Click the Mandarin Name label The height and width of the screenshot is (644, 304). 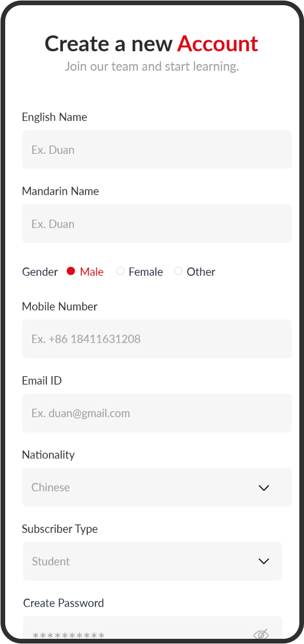pos(61,191)
